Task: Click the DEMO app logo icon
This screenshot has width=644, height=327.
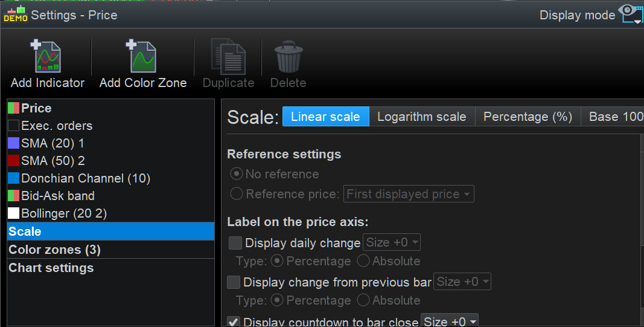Action: click(x=15, y=14)
